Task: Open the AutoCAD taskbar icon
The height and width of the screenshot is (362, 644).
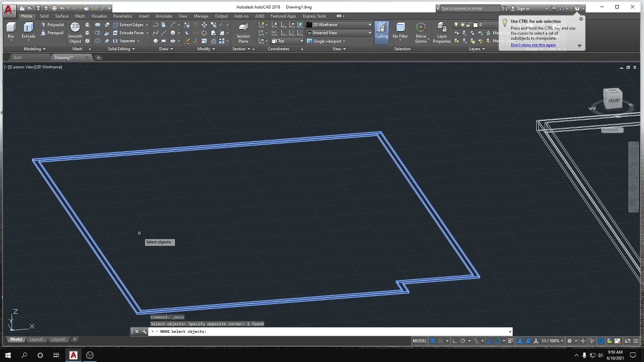Action: [73, 355]
